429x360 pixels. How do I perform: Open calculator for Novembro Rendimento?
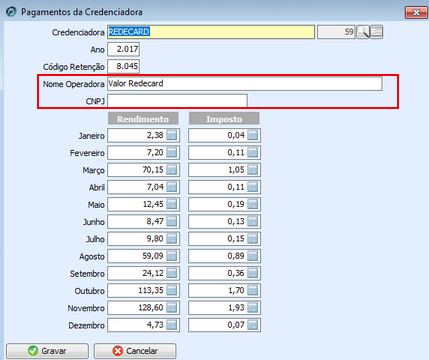[171, 308]
